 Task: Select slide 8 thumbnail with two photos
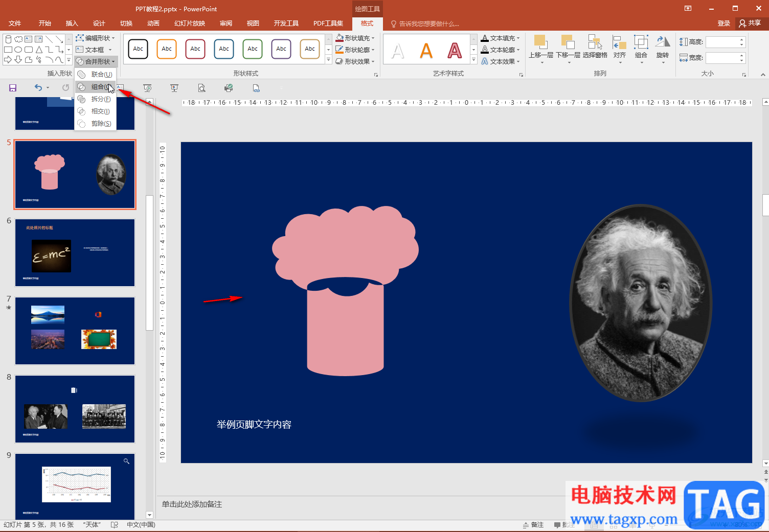pos(75,409)
